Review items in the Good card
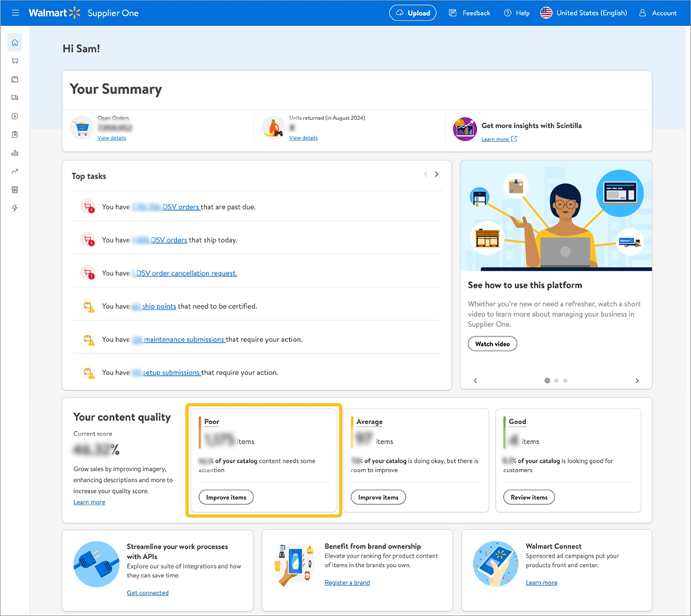The image size is (691, 616). (x=529, y=497)
